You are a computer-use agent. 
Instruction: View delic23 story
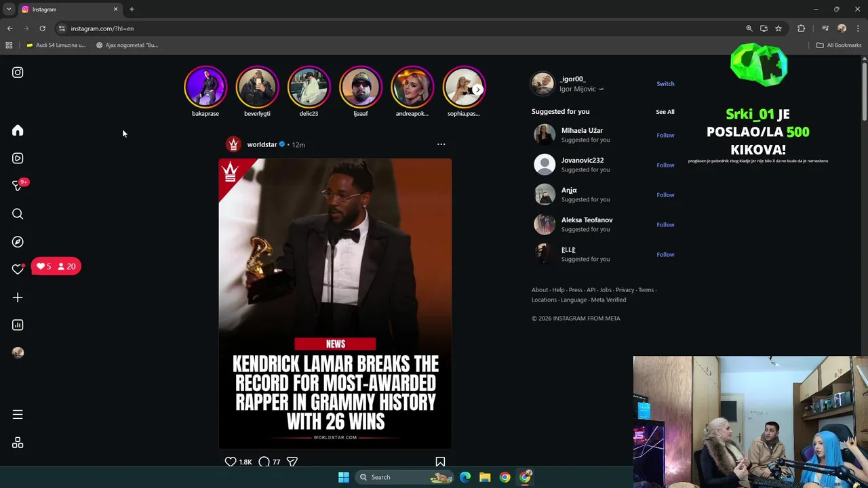click(x=309, y=87)
